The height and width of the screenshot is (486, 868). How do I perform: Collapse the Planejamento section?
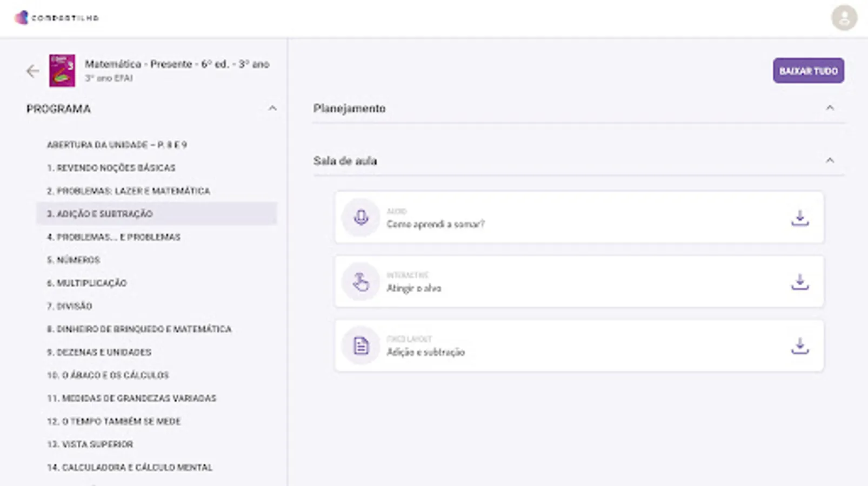[x=831, y=107]
